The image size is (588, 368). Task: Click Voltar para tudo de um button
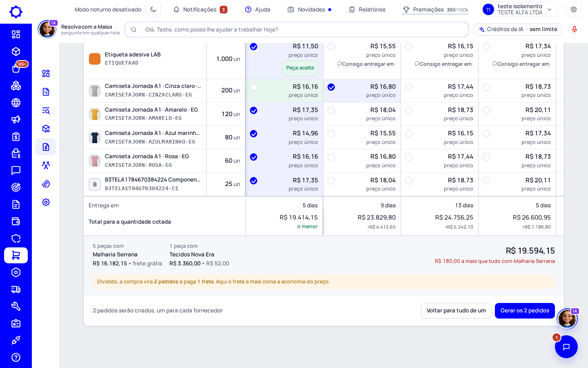coord(456,311)
